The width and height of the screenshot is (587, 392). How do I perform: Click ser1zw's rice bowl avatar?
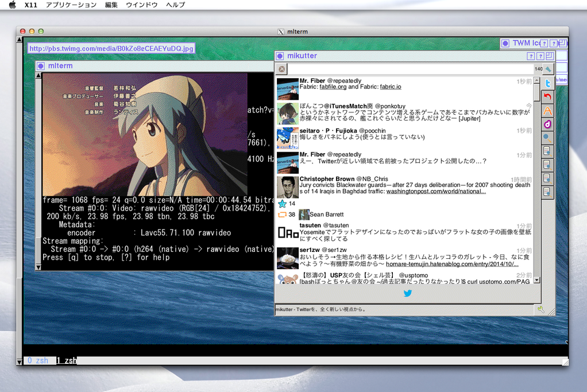288,258
